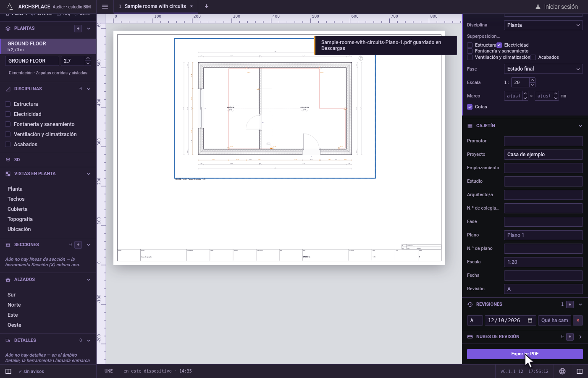Viewport: 588px width, 378px height.
Task: Uncheck the Cotas checkbox
Action: coord(470,107)
